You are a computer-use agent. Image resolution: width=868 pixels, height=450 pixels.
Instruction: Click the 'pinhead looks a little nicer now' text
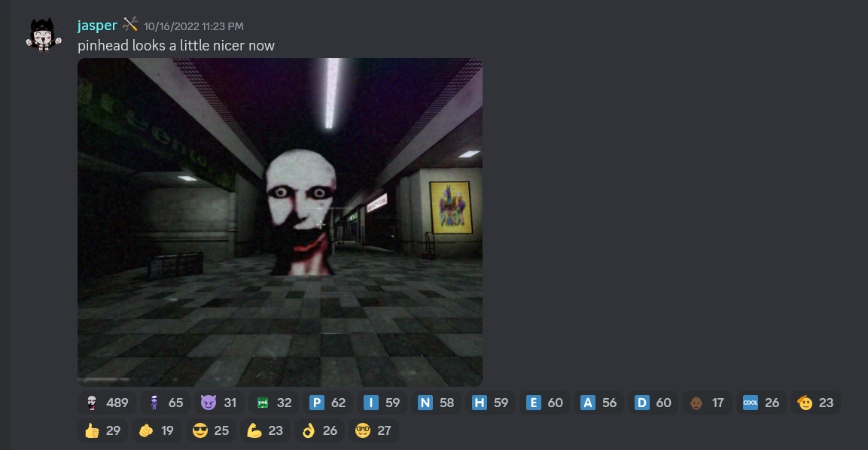coord(176,45)
